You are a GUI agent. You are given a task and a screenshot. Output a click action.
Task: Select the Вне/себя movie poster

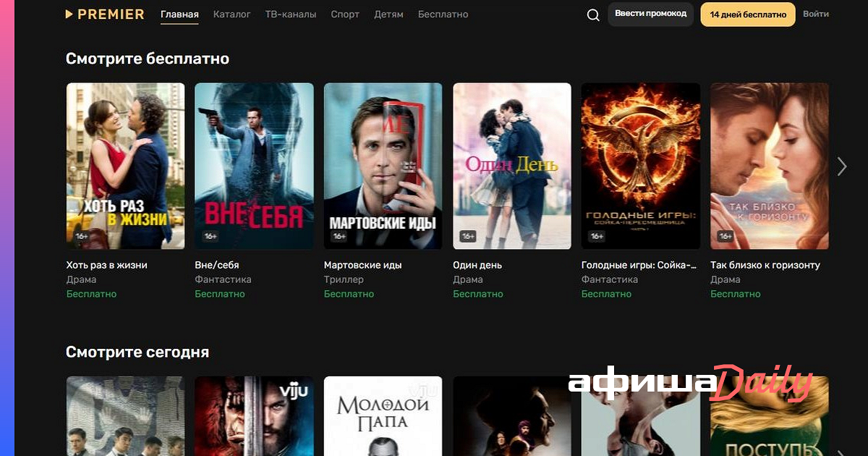pos(254,166)
